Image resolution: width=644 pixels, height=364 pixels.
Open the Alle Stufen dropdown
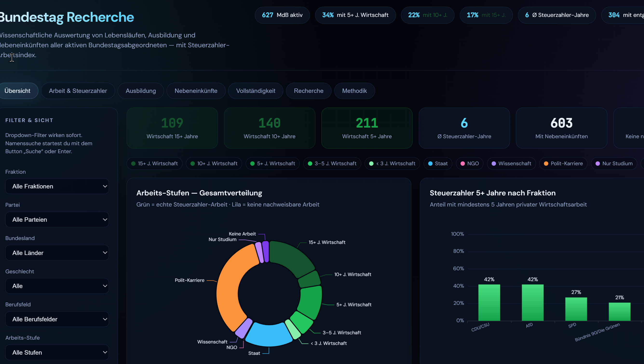[x=57, y=352]
